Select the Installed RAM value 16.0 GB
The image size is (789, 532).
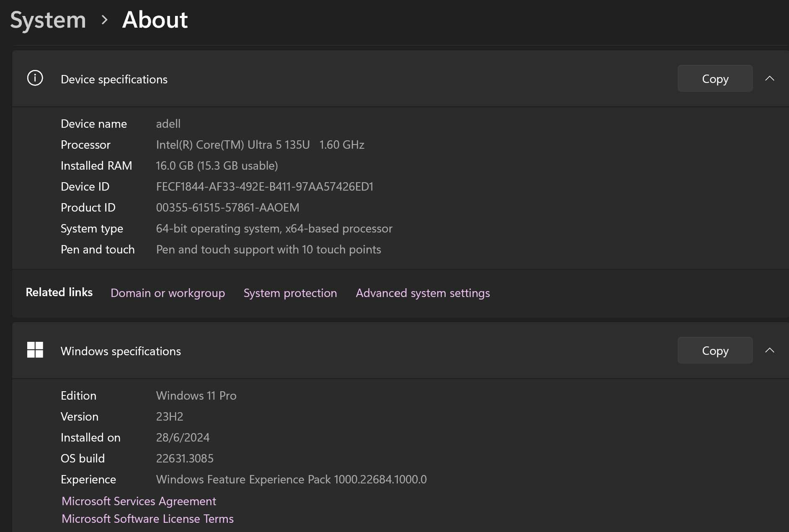tap(217, 165)
